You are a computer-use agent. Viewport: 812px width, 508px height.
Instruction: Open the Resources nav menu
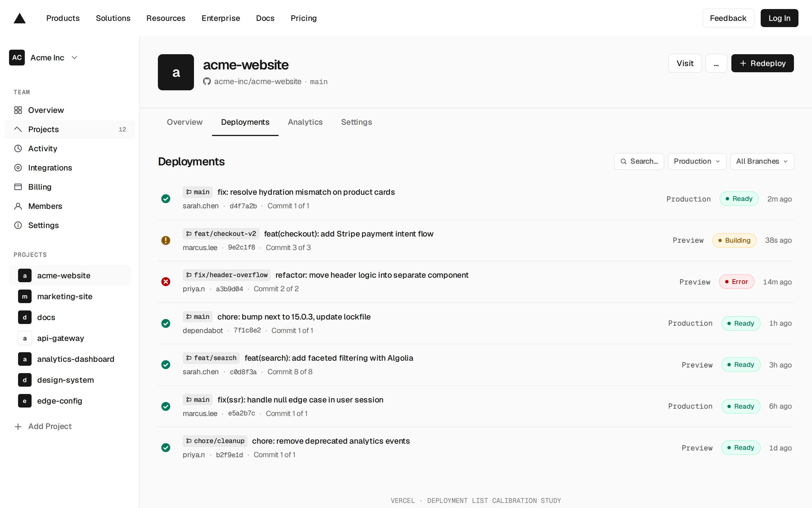tap(166, 18)
